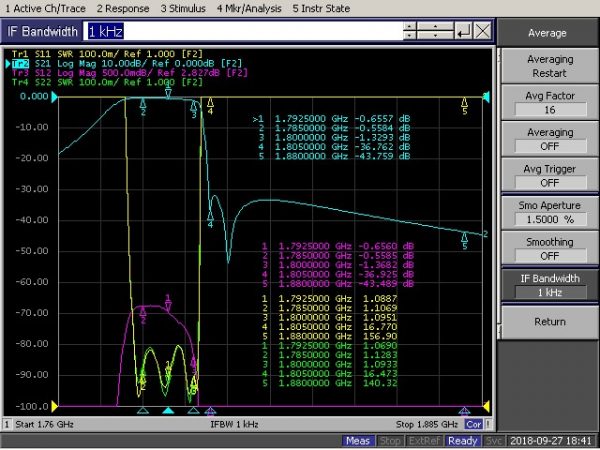Viewport: 600px width, 450px height.
Task: Open the 5 Instr State menu
Action: click(x=321, y=8)
